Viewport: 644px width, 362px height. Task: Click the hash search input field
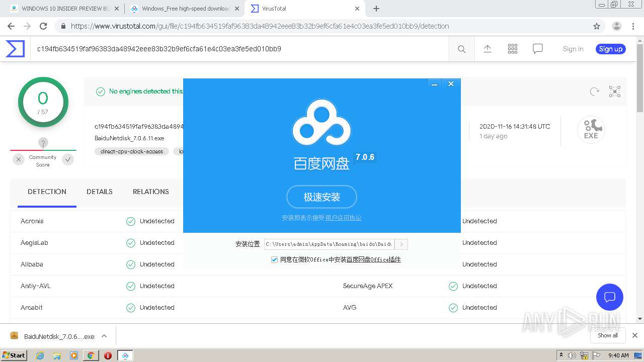(239, 49)
